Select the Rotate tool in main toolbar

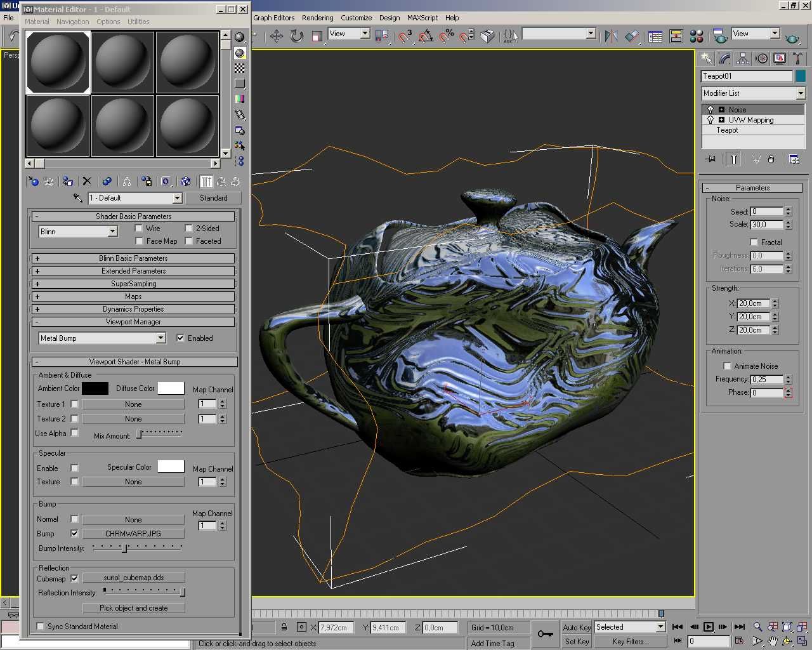[297, 36]
